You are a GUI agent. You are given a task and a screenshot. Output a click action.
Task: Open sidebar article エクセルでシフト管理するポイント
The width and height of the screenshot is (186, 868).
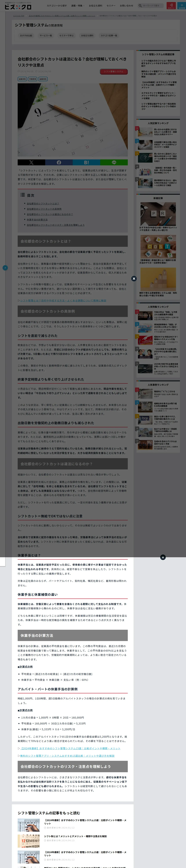[159, 96]
